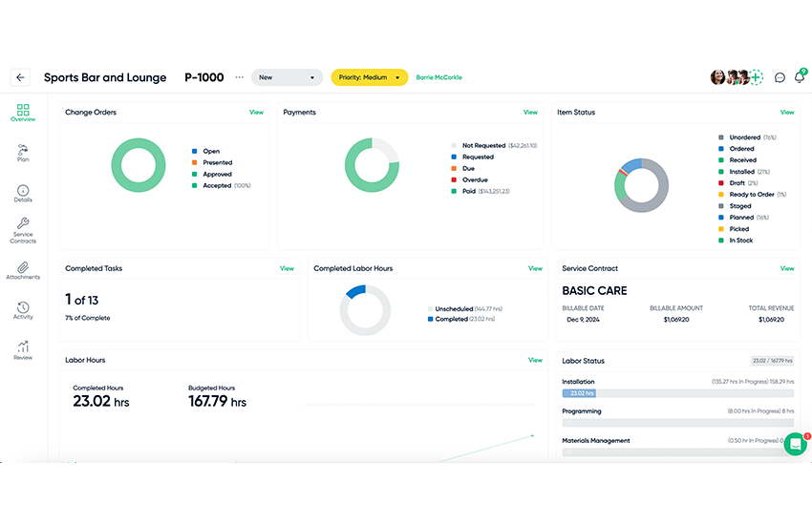Add a team member with the plus icon
The image size is (812, 525).
[x=756, y=77]
